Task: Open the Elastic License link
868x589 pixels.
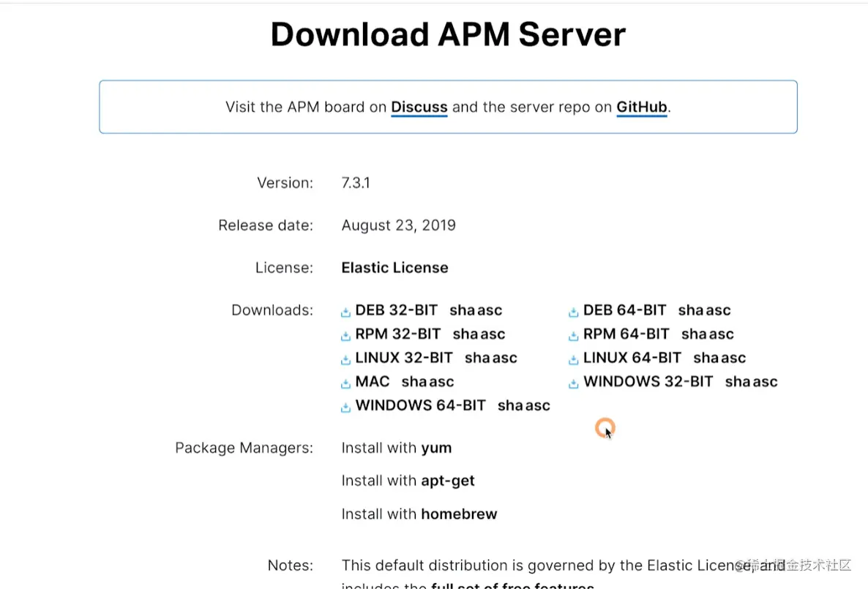Action: point(394,267)
